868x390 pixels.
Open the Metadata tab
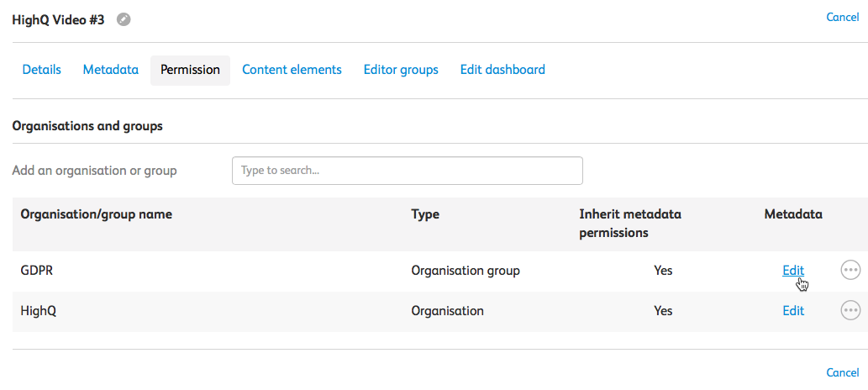(x=110, y=70)
